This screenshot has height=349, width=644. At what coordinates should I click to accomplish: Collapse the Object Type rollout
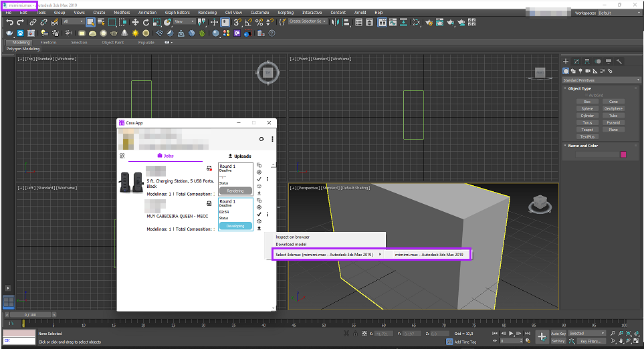point(579,88)
